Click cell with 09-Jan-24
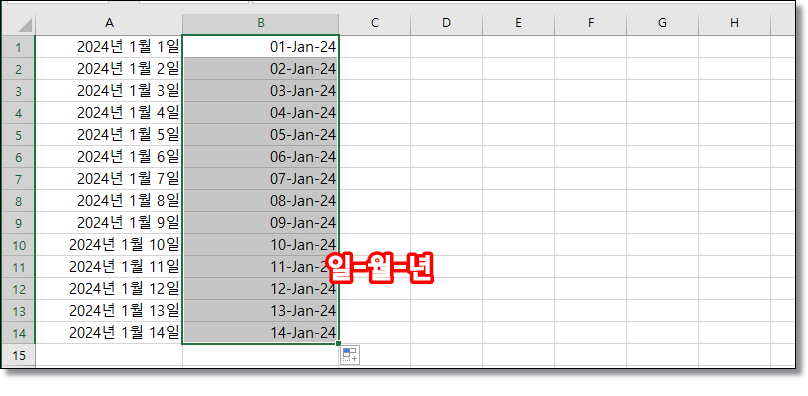The image size is (808, 396). pyautogui.click(x=261, y=223)
